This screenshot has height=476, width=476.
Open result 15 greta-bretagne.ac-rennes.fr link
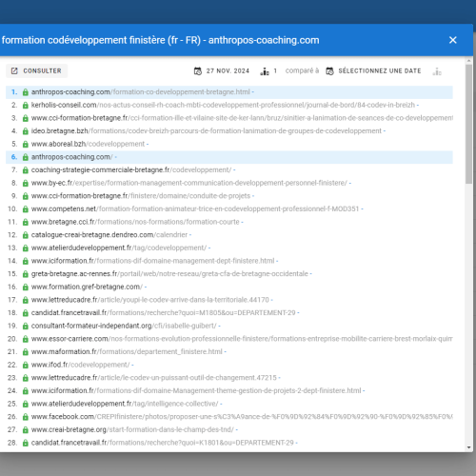click(169, 274)
